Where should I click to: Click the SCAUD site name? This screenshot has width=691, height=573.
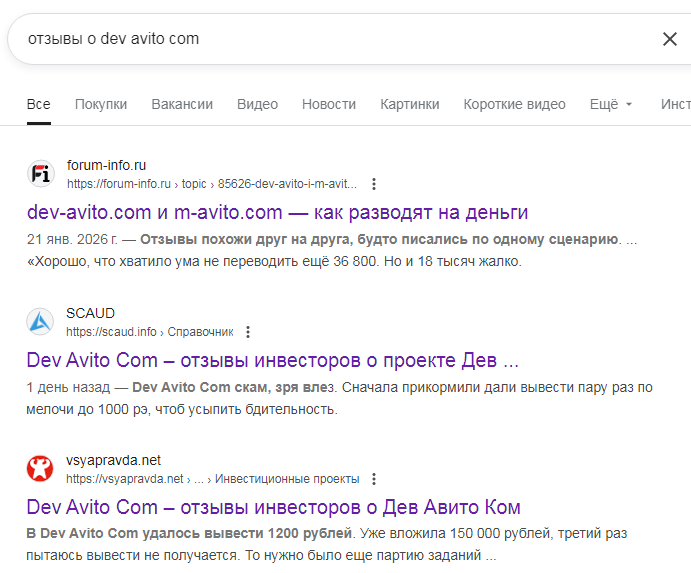90,313
